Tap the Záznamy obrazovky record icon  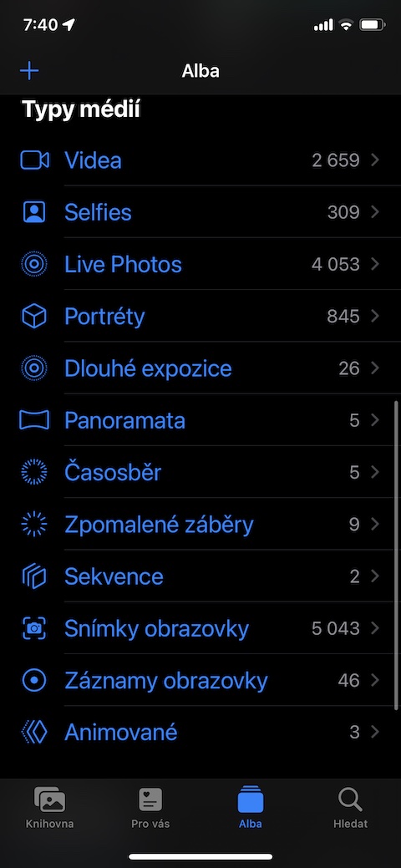pyautogui.click(x=34, y=680)
